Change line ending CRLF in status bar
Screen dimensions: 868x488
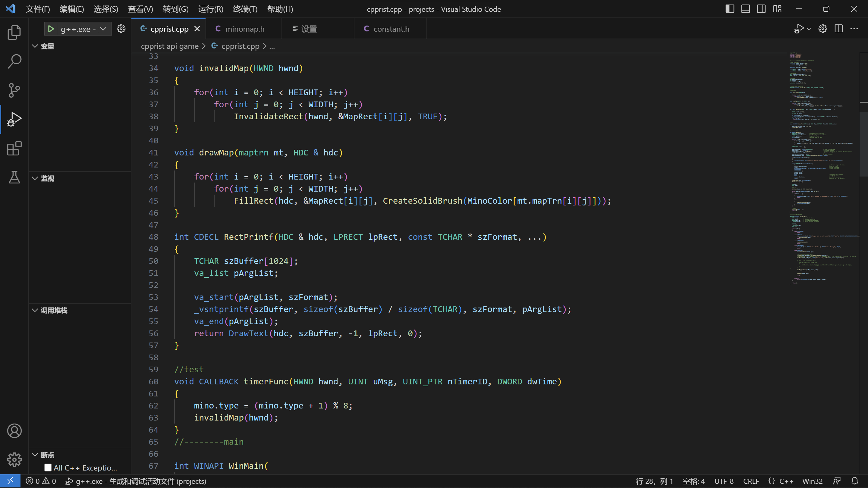(751, 481)
